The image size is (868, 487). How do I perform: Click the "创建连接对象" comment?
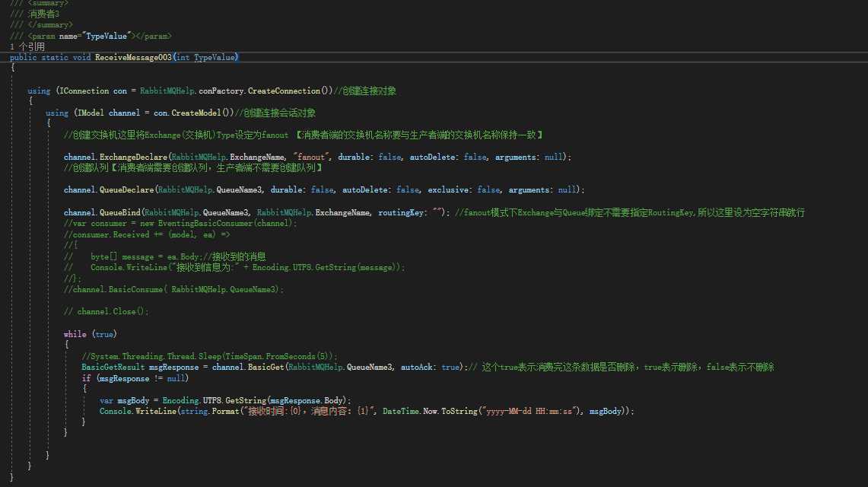click(x=365, y=91)
